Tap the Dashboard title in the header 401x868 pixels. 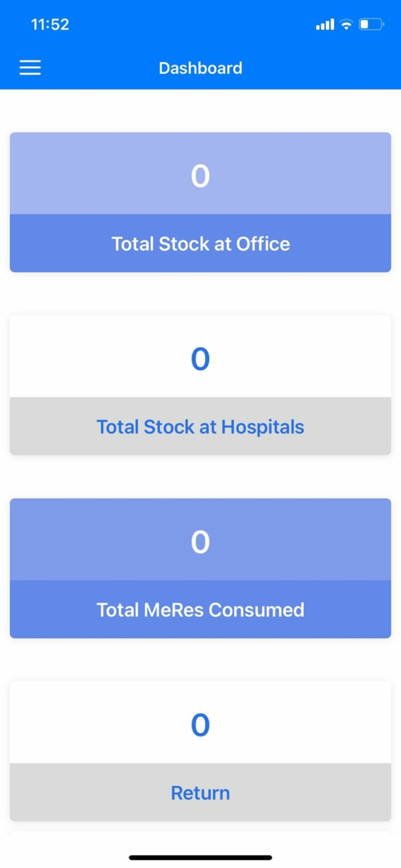(200, 68)
